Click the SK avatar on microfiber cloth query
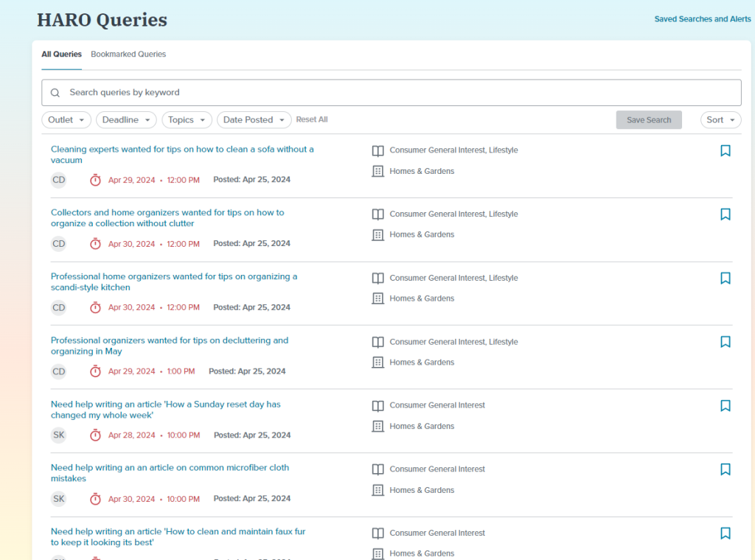This screenshot has width=755, height=560. click(x=59, y=499)
